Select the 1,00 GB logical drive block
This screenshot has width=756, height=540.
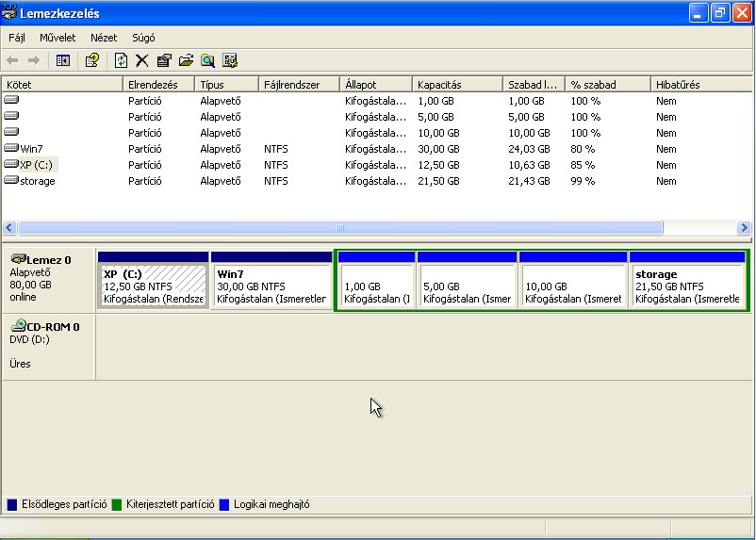pyautogui.click(x=376, y=280)
